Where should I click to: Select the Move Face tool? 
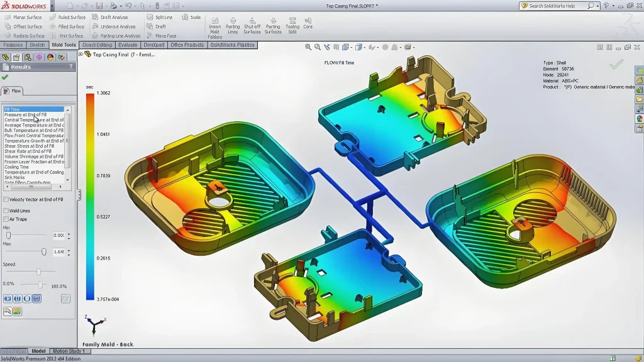click(x=162, y=36)
